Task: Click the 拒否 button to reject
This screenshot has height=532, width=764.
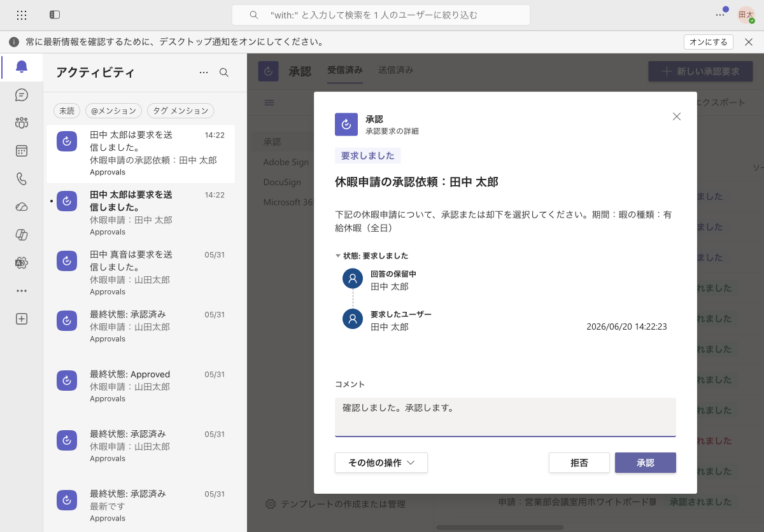Action: [579, 463]
